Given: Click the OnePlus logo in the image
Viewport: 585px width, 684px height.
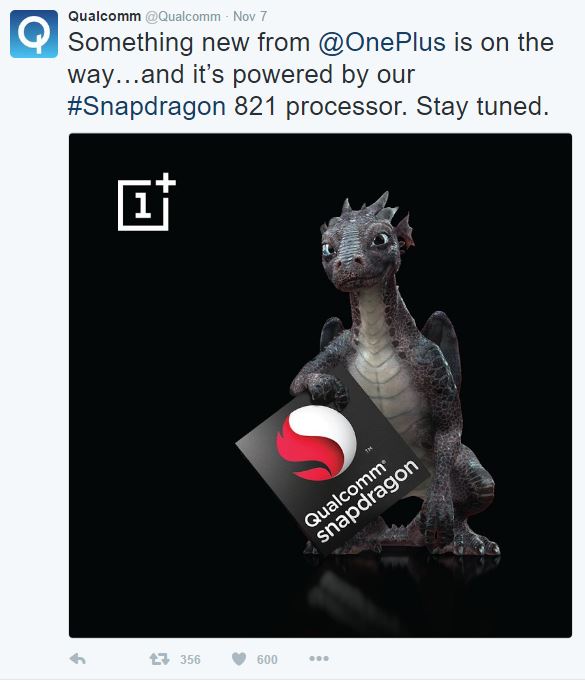Looking at the screenshot, I should 147,202.
